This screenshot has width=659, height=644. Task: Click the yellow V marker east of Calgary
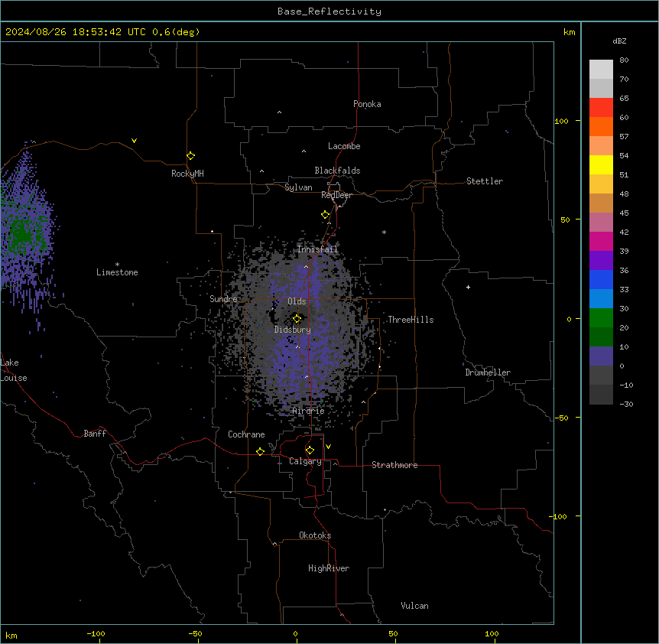tap(328, 447)
